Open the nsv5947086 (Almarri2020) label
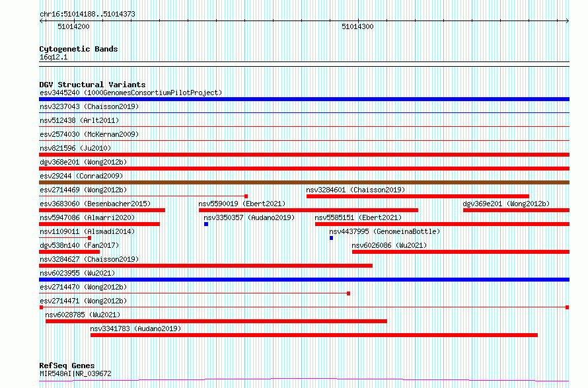Screen dimensions: 588x388 click(x=87, y=217)
